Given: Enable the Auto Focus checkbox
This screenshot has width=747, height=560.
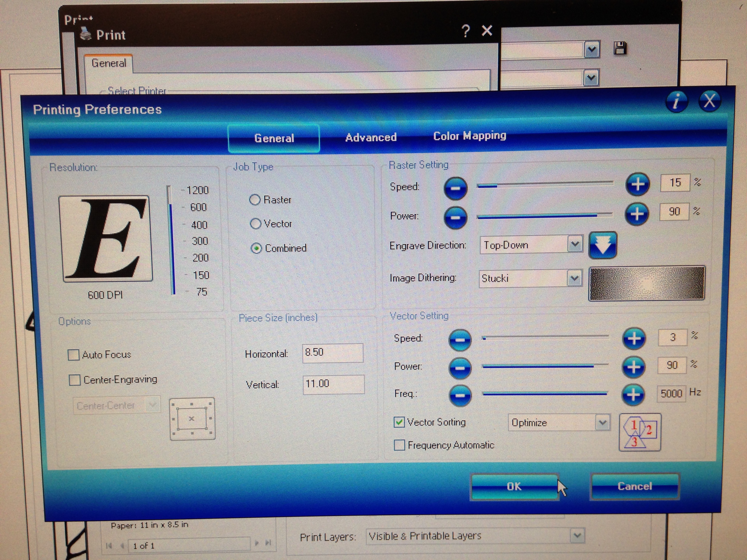Looking at the screenshot, I should (74, 355).
